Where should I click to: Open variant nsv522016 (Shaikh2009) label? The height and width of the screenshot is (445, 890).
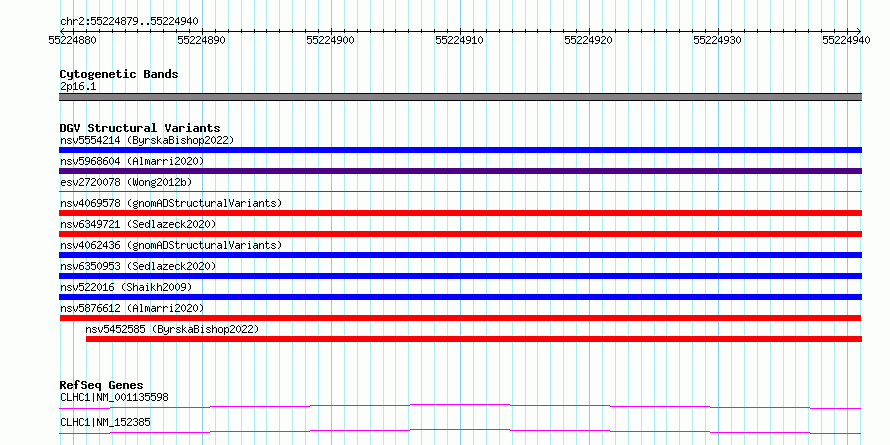(126, 287)
